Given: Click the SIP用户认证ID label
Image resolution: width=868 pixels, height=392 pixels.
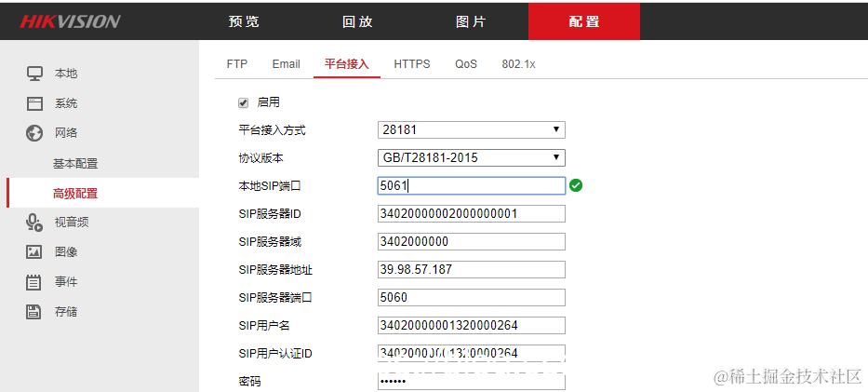Looking at the screenshot, I should click(x=275, y=353).
